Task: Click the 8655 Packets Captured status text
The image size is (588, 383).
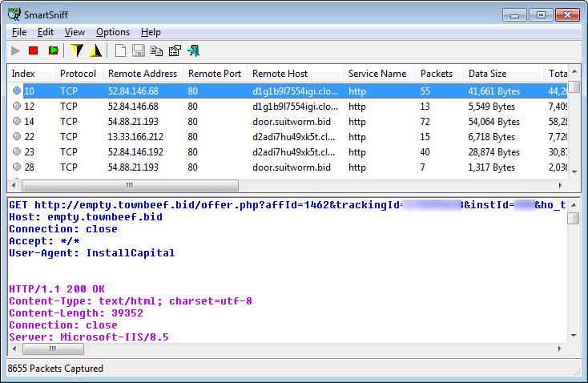Action: (x=55, y=369)
